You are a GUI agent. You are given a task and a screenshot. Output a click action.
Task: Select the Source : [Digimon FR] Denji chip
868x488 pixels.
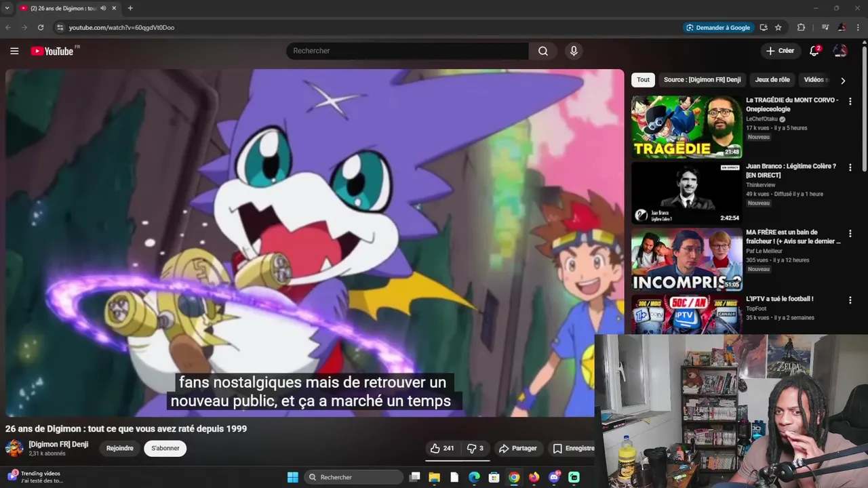click(x=702, y=80)
